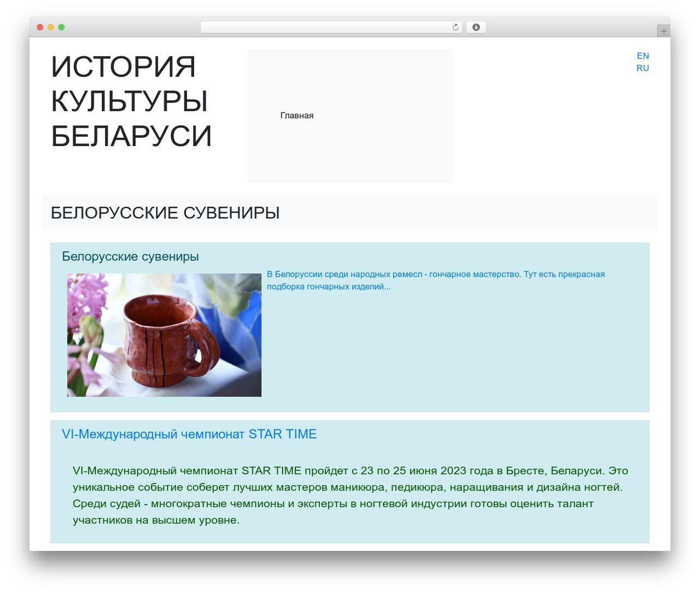Click the ИСТОРИЯ КУЛЬТУРЫ БЕЛАРУСИ site title
The height and width of the screenshot is (593, 700).
pos(131,102)
